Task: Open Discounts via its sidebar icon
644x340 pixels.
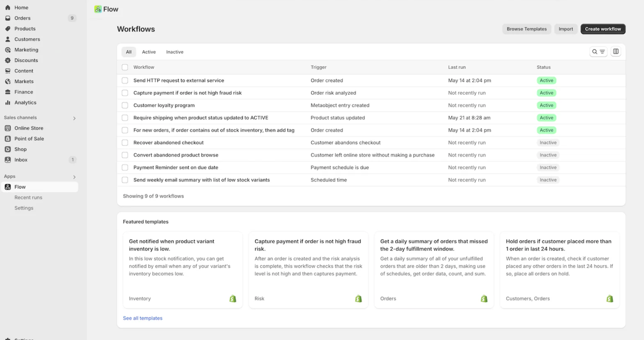Action: pyautogui.click(x=8, y=60)
